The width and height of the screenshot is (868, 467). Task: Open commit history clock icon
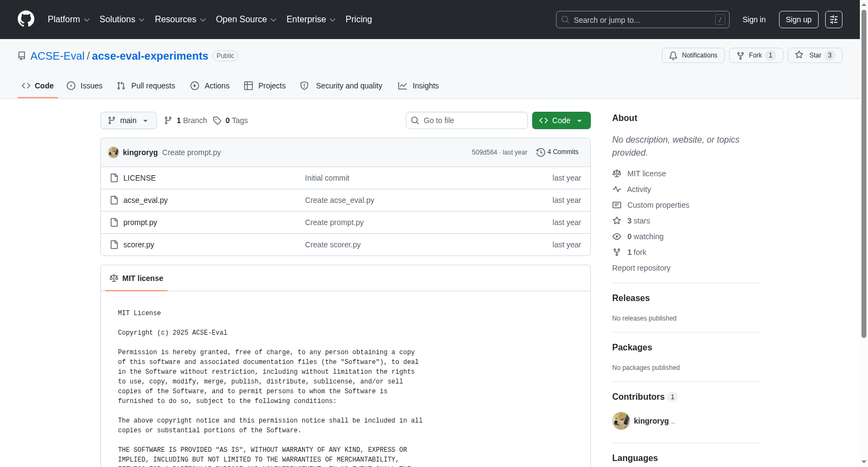tap(540, 152)
